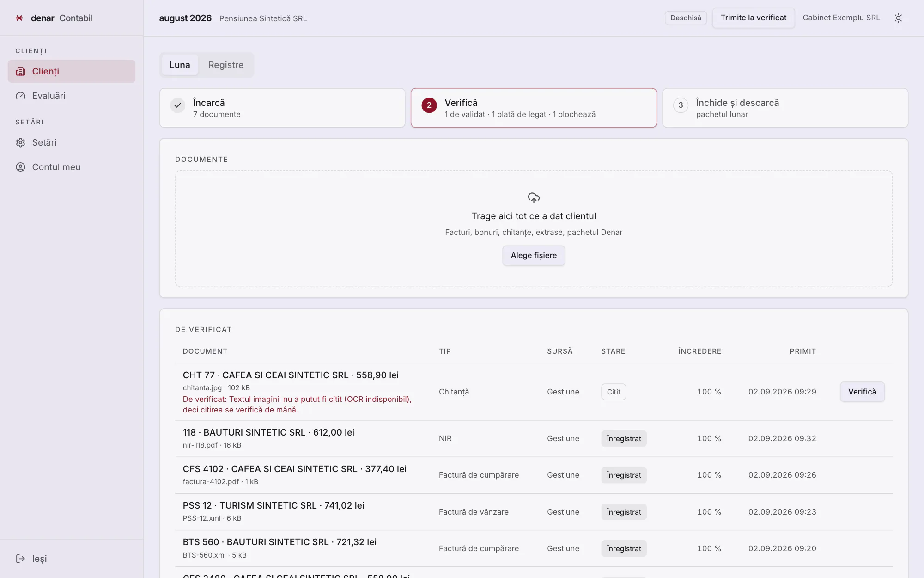Sort by PRIMIT column header
This screenshot has height=578, width=924.
(x=803, y=351)
